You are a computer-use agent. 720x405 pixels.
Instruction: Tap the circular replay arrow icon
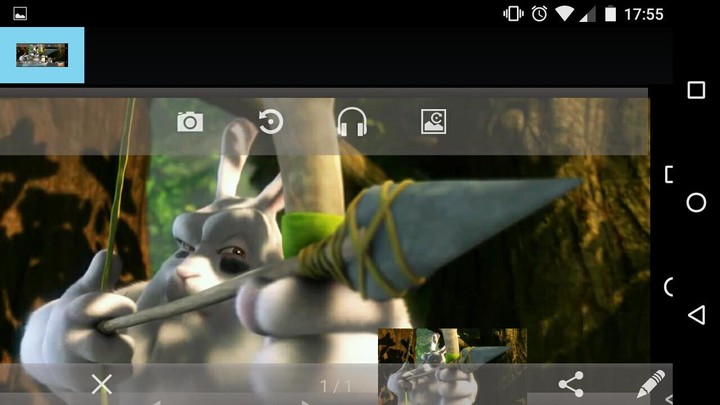pyautogui.click(x=270, y=122)
